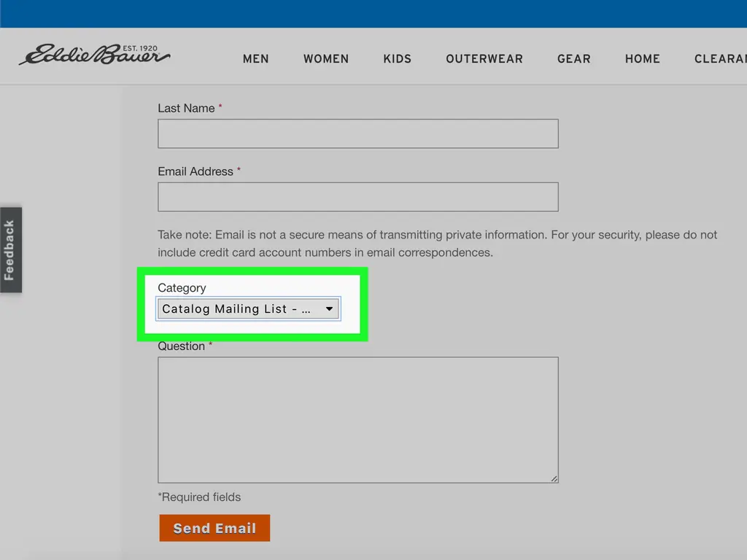Open the WOMEN navigation menu
Viewport: 747px width, 560px height.
[x=326, y=59]
